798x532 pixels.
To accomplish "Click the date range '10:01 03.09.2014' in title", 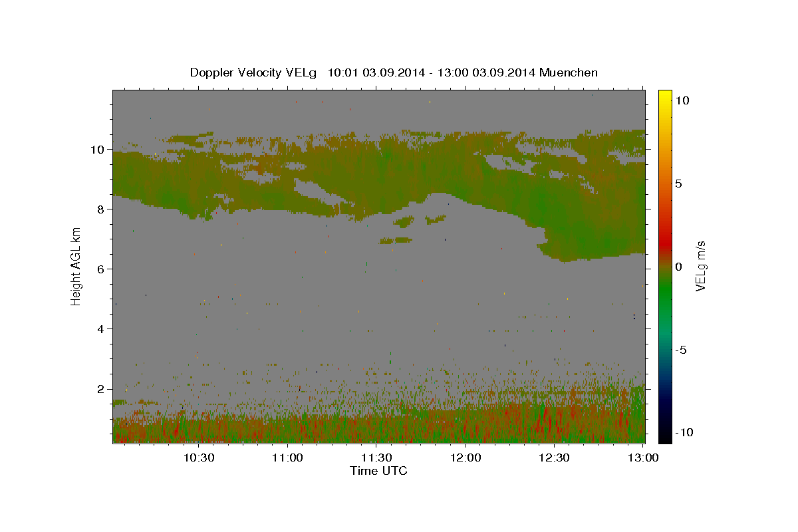I will (x=375, y=72).
